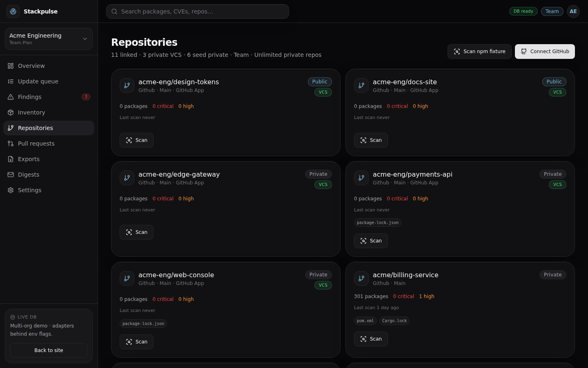Scan the acme-eng/docs-site repository
588x368 pixels.
(x=371, y=140)
